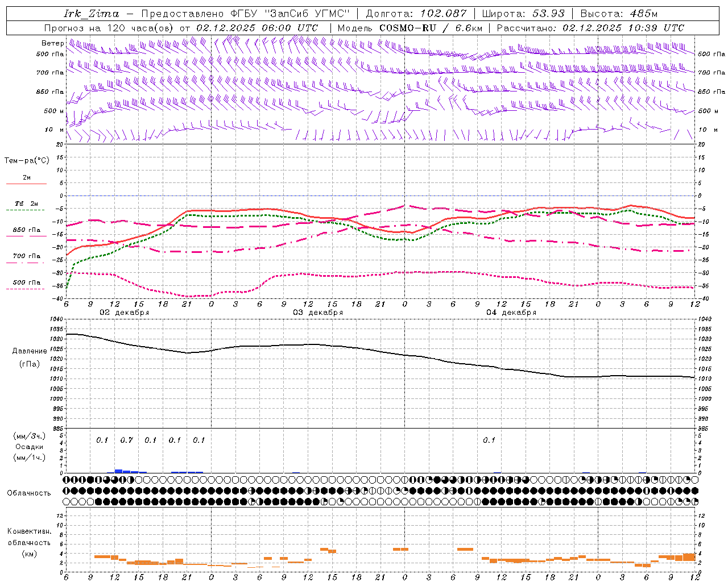Select the start time 02.12.2025 06:00 UTC
This screenshot has height=582, width=728.
(x=257, y=27)
